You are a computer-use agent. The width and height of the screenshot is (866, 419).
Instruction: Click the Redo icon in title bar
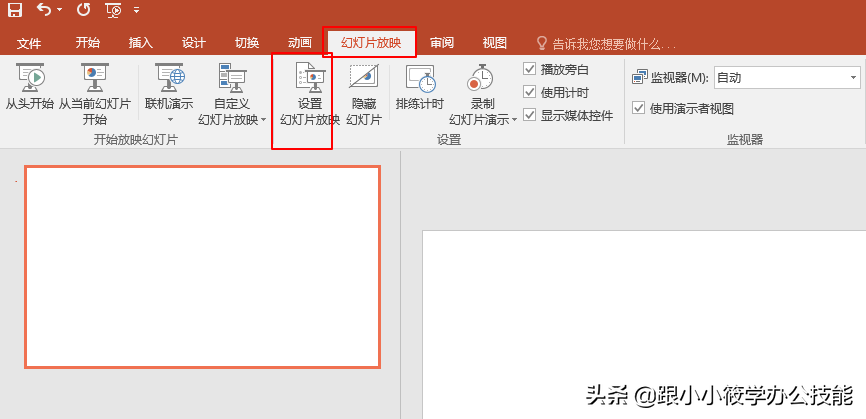[83, 9]
